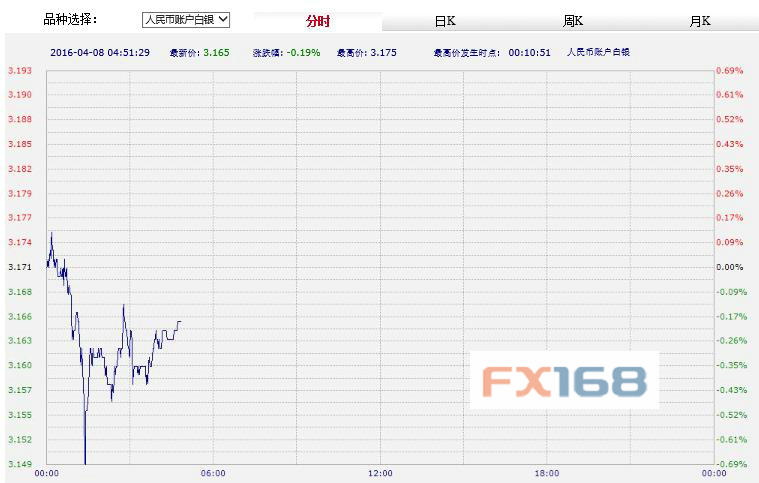
Task: Click the high price time 00:10:51
Action: click(529, 51)
